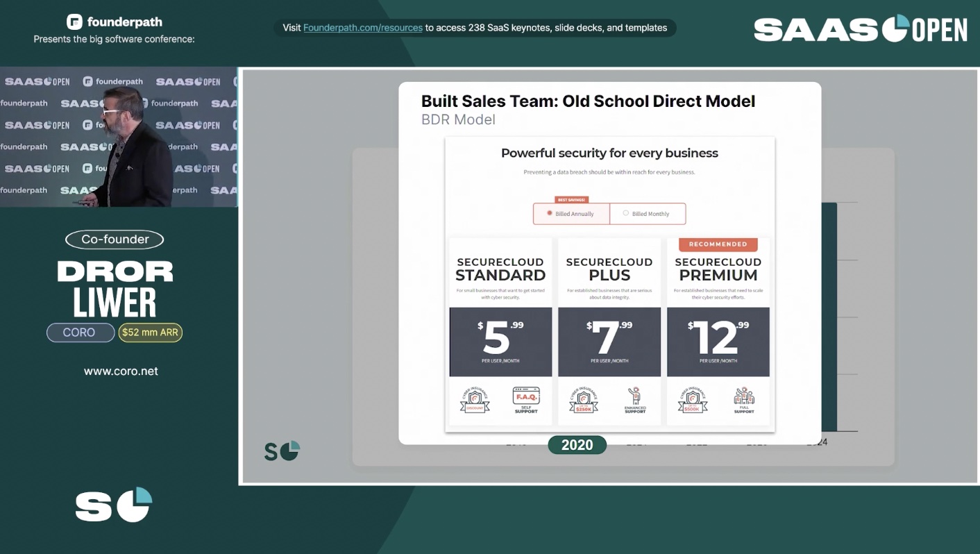Click the SECURECLOUD STANDARD plan heading

click(500, 269)
